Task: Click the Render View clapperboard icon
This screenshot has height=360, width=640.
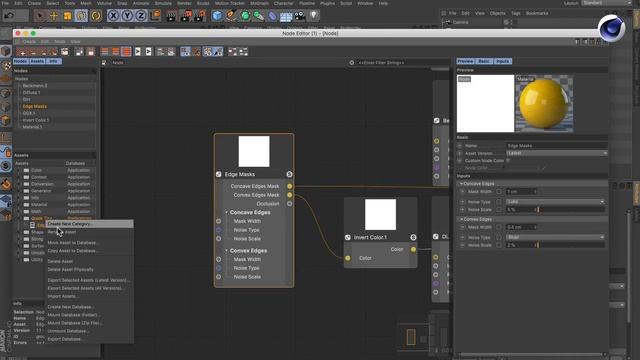Action: (x=171, y=16)
